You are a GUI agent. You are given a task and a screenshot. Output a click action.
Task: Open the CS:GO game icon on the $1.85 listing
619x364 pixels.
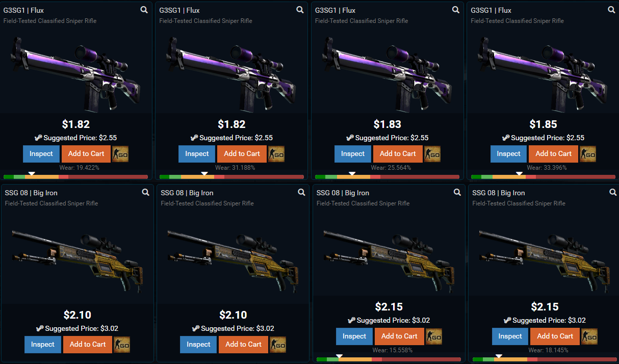click(588, 154)
